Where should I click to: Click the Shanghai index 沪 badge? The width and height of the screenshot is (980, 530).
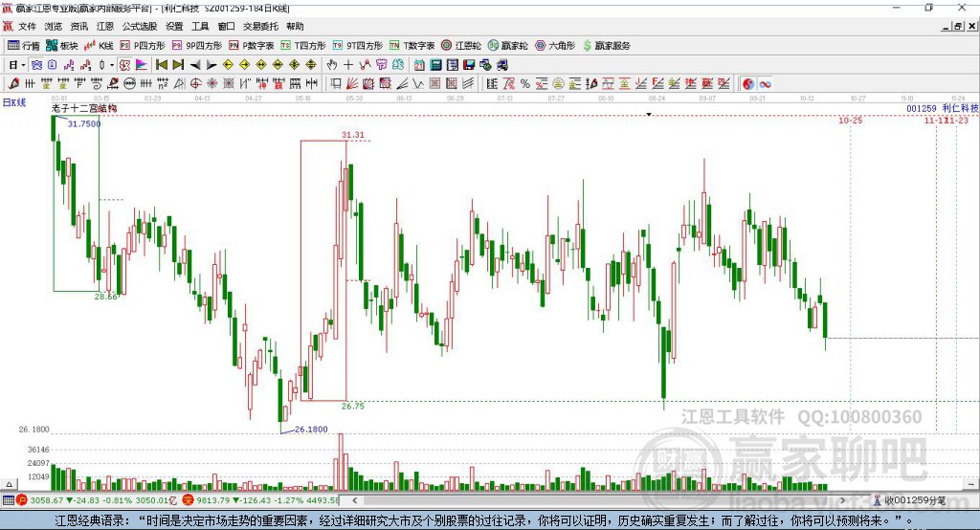[22, 500]
